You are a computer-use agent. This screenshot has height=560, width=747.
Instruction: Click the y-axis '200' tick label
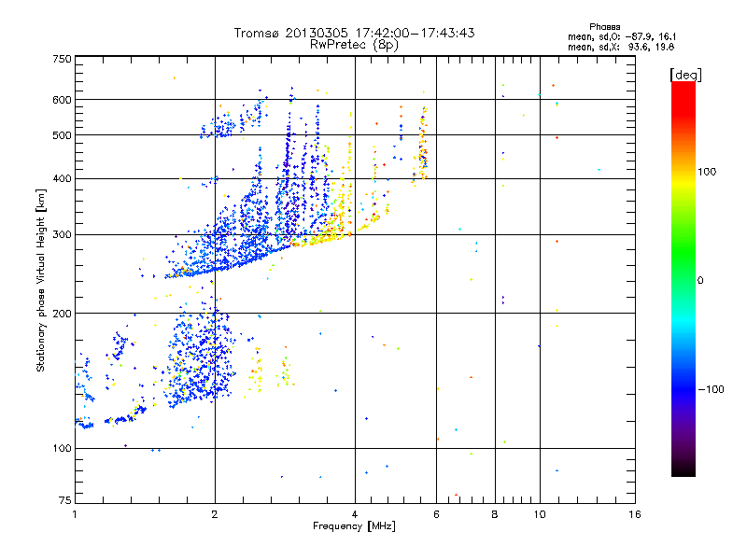[x=63, y=314]
